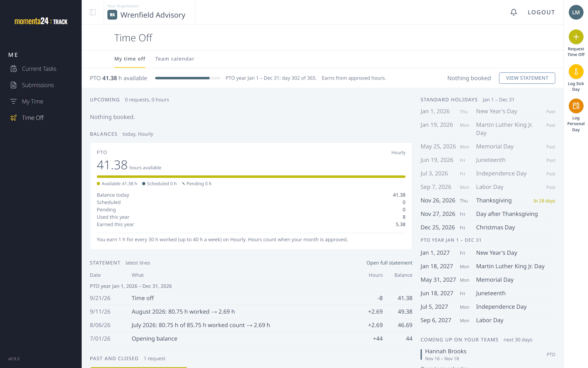Viewport: 588px width, 368px height.
Task: Collapse the sidebar panel icon
Action: 92,12
